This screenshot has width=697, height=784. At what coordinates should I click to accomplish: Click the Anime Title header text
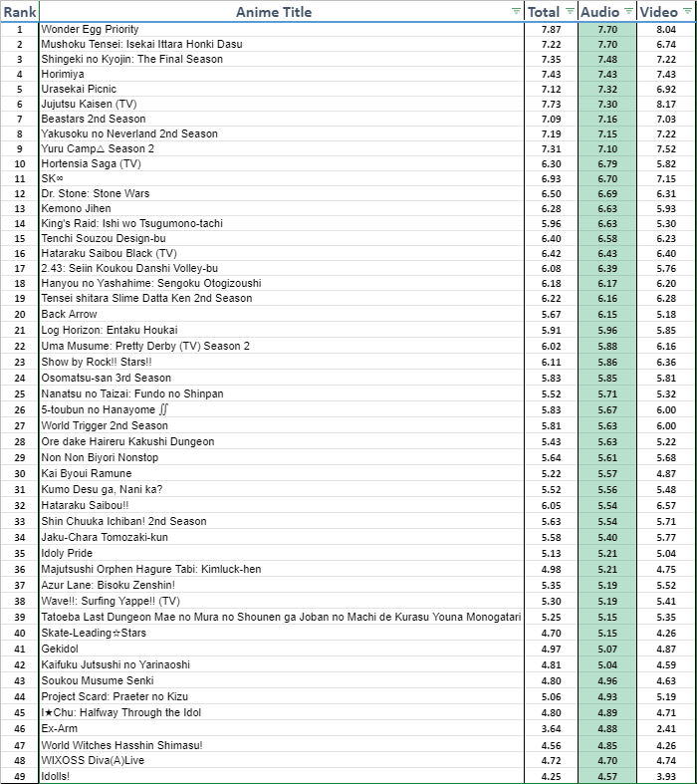pyautogui.click(x=274, y=12)
